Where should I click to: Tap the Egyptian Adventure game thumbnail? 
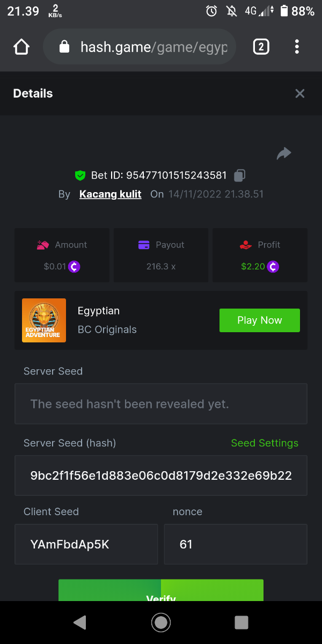[x=44, y=320]
